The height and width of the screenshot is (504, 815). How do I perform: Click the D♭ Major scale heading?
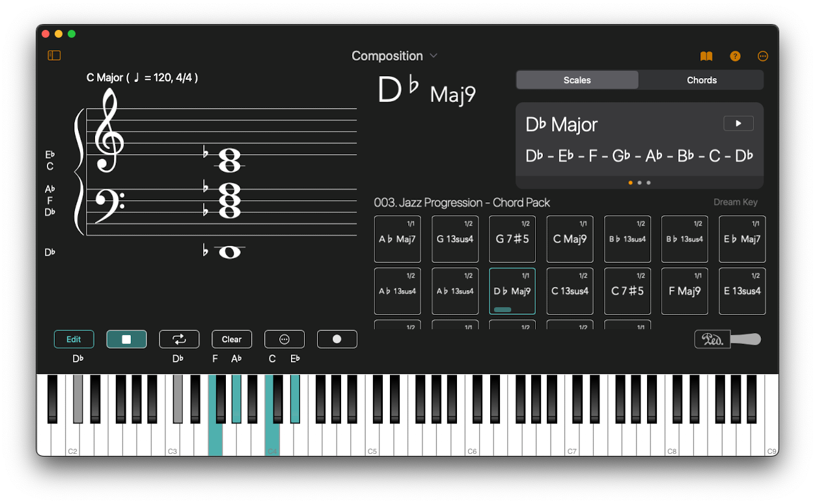561,124
